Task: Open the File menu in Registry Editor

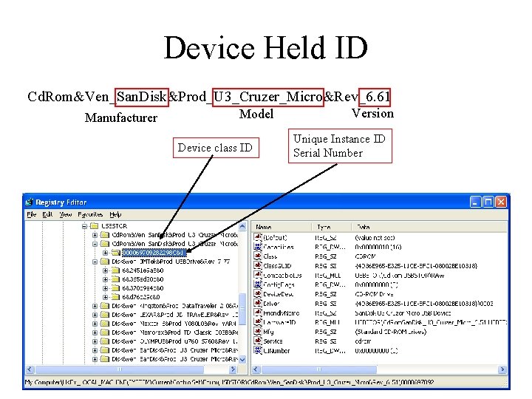Action: point(31,214)
